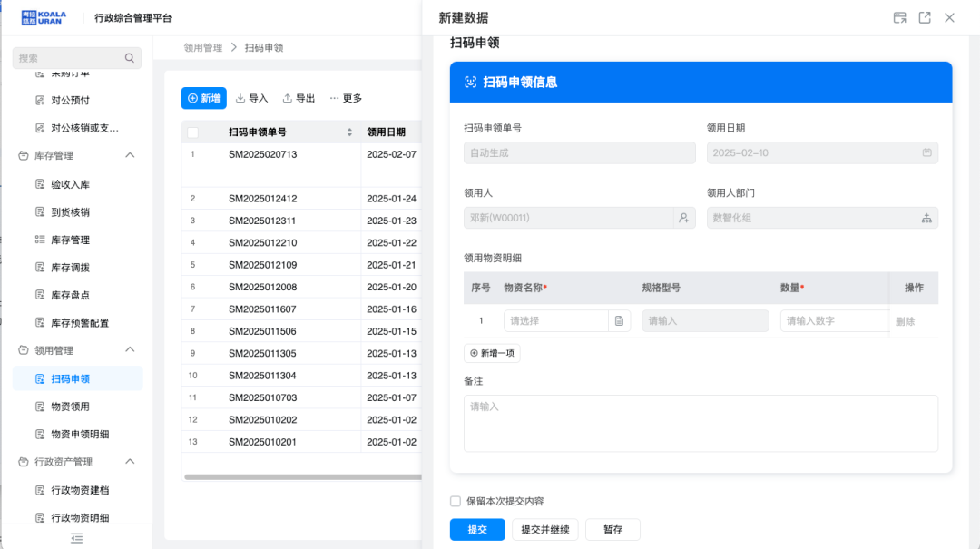Collapse the 行政资产管理 menu group

pyautogui.click(x=130, y=462)
